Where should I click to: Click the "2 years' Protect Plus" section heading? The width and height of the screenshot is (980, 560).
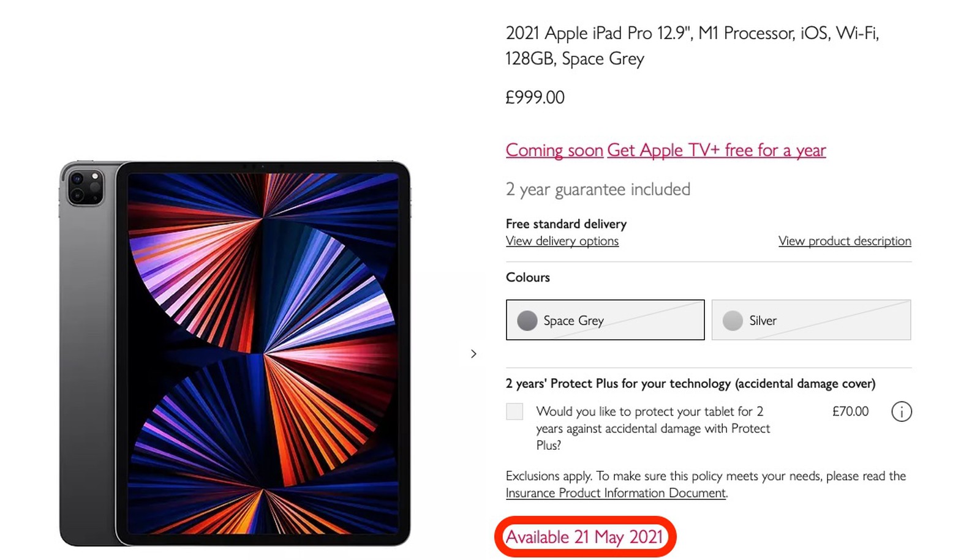pyautogui.click(x=690, y=384)
